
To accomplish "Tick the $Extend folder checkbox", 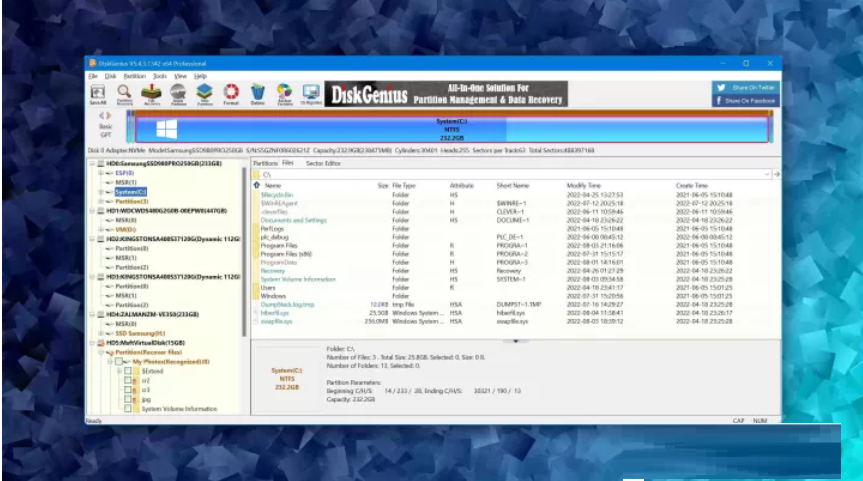I will 128,371.
